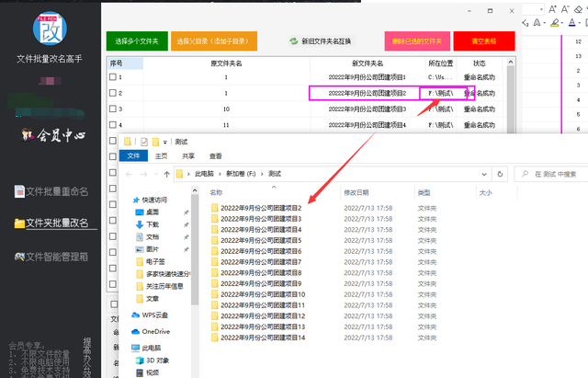The height and width of the screenshot is (378, 588).
Task: Click 此电脑 breadcrumb segment
Action: point(204,174)
